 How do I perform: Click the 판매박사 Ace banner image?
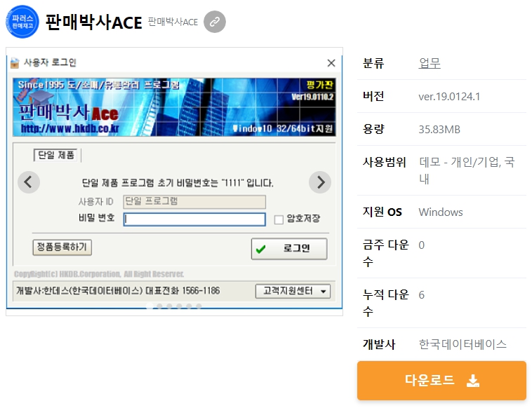click(x=174, y=107)
